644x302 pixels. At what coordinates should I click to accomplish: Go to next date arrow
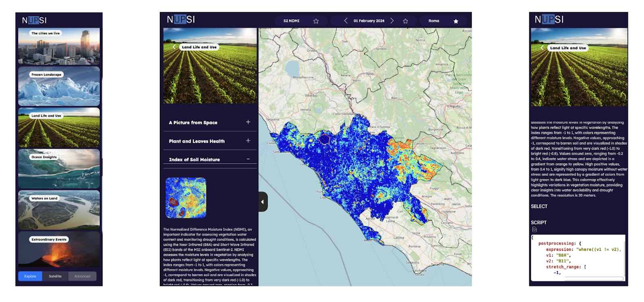(392, 21)
